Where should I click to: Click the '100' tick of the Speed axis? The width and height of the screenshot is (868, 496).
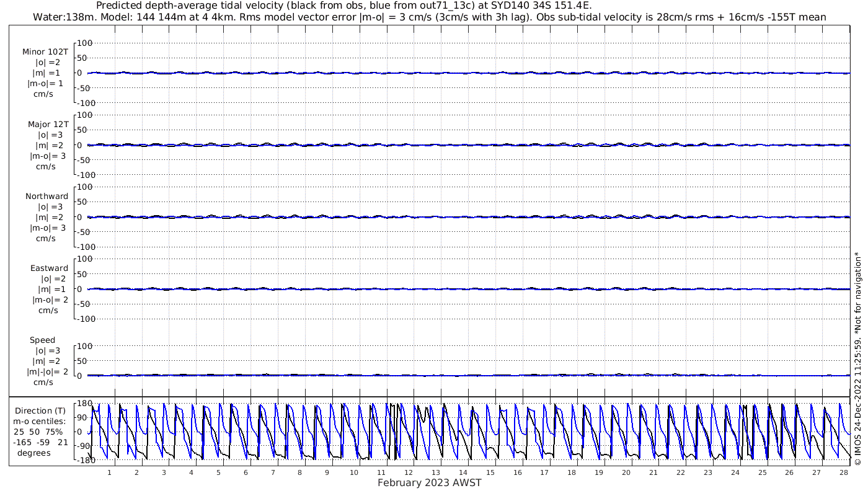(84, 346)
